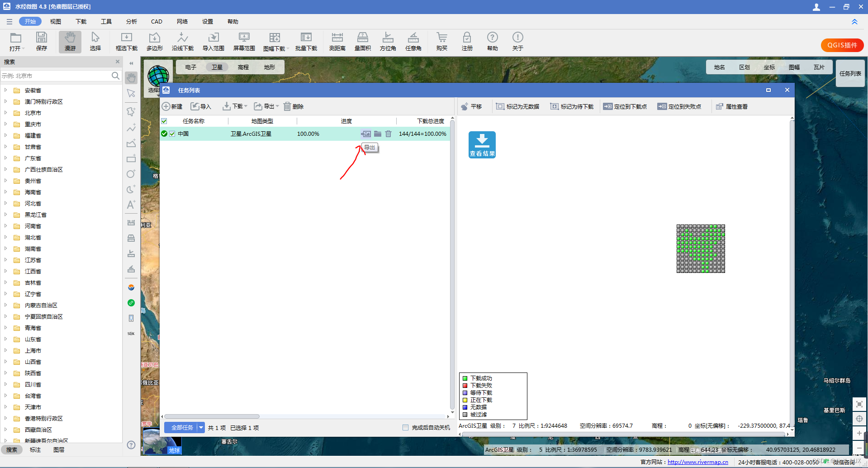Open a file with 打开 toolbar icon
Image resolution: width=868 pixels, height=468 pixels.
click(16, 42)
